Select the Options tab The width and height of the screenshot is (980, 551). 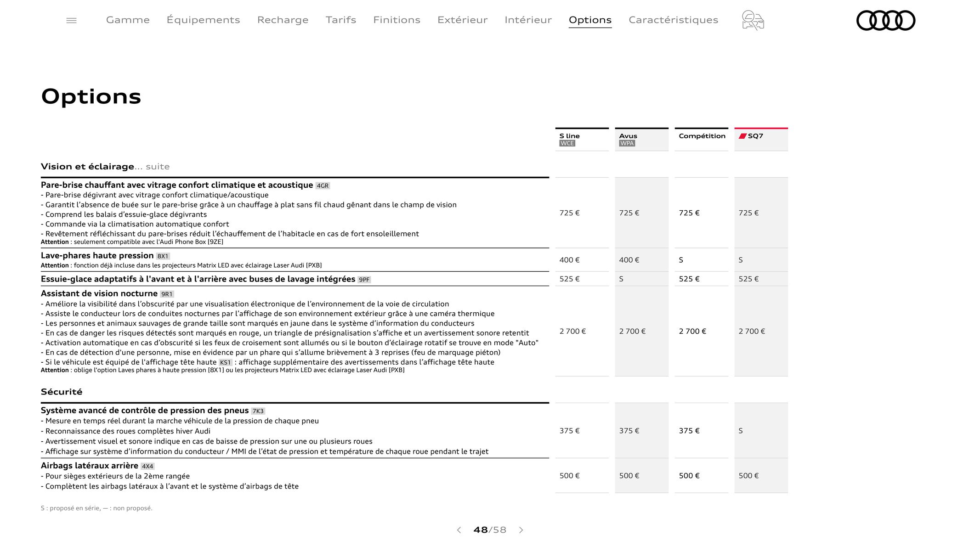click(x=590, y=20)
